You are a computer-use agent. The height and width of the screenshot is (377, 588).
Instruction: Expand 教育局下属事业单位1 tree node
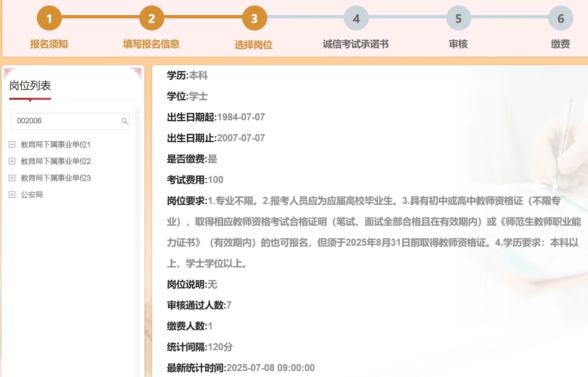[12, 145]
